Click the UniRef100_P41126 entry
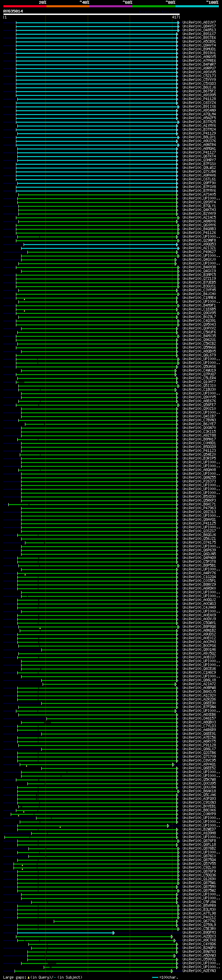Image resolution: width=222 pixels, height=980 pixels. (x=199, y=233)
